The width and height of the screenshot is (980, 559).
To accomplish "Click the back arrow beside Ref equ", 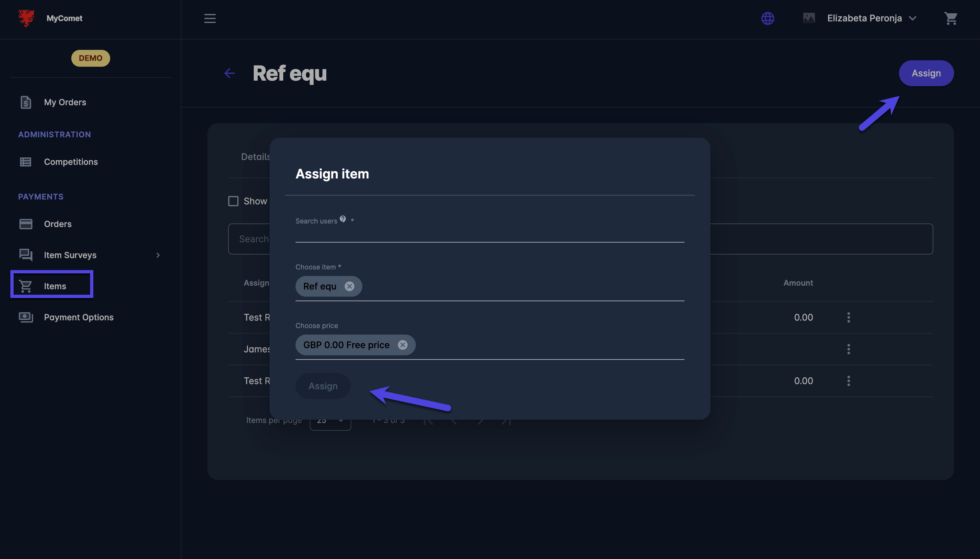I will click(229, 73).
